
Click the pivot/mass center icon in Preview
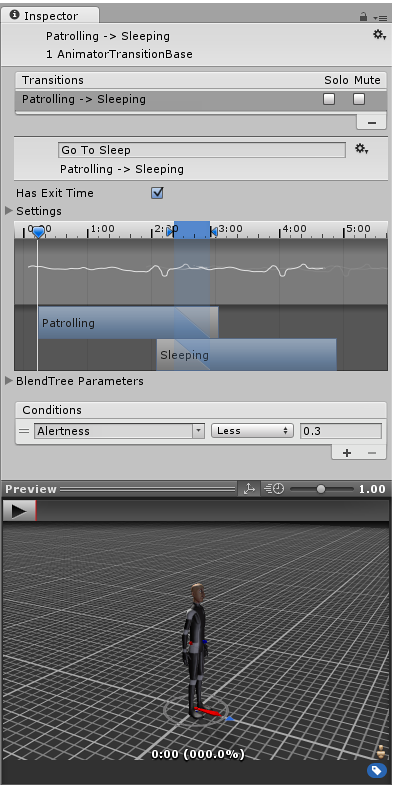click(x=249, y=489)
